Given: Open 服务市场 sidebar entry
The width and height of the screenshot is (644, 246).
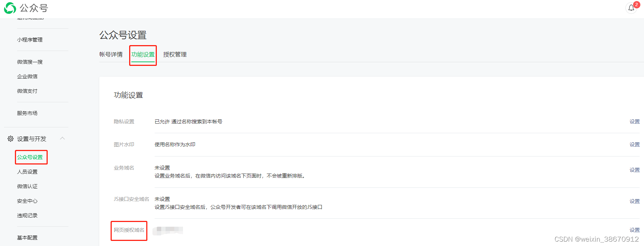Looking at the screenshot, I should [x=27, y=113].
